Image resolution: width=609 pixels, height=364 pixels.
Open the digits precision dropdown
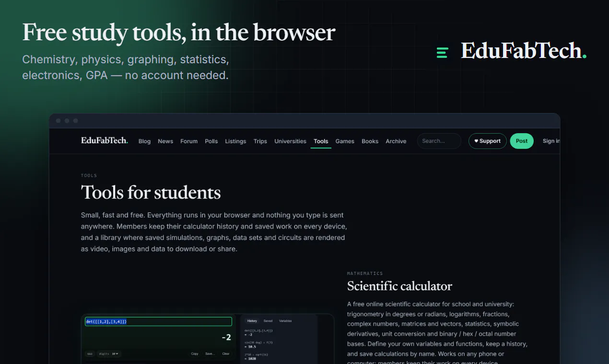pyautogui.click(x=109, y=354)
